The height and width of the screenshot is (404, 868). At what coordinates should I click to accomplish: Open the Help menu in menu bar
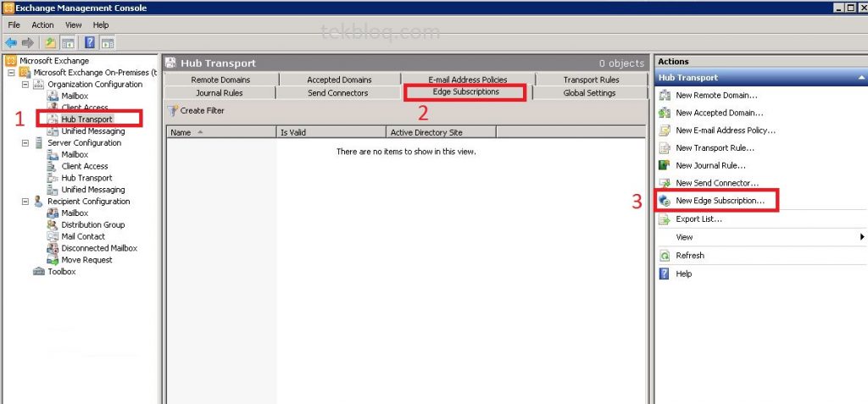(101, 25)
